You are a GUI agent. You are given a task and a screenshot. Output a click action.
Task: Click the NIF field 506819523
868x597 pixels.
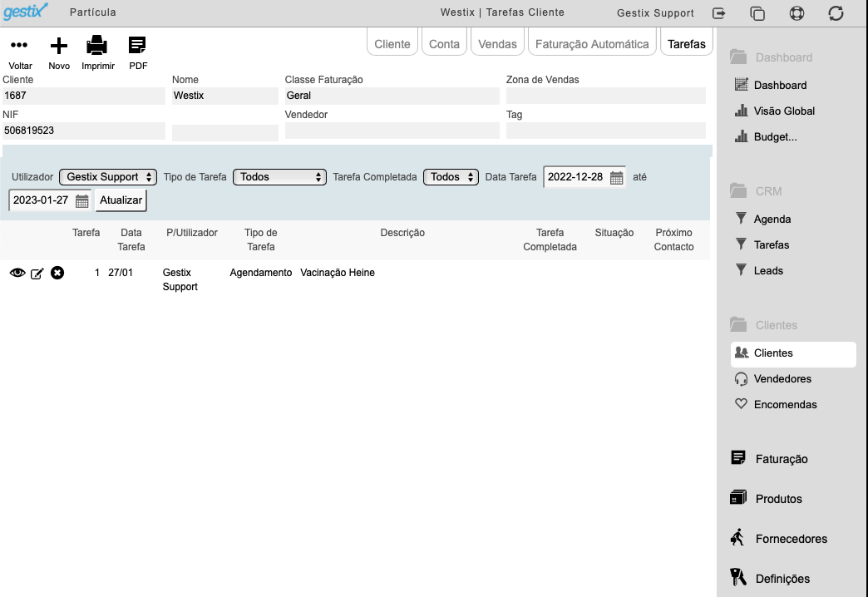[84, 131]
